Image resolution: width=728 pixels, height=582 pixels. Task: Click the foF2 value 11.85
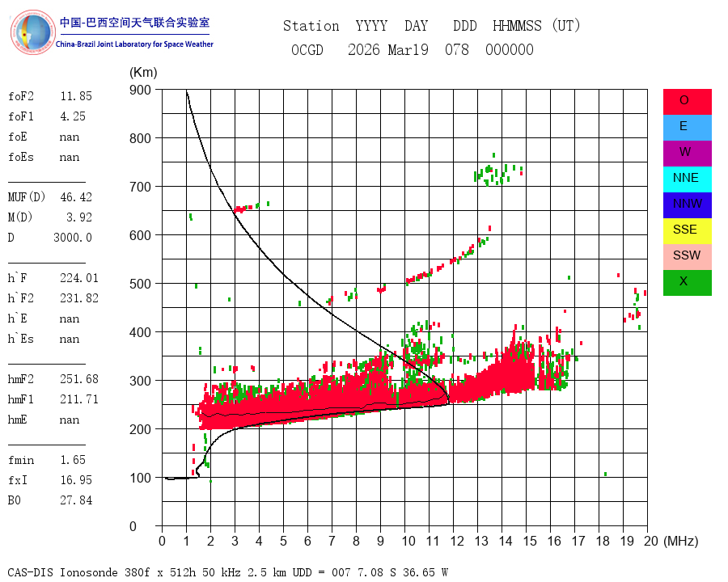click(76, 96)
